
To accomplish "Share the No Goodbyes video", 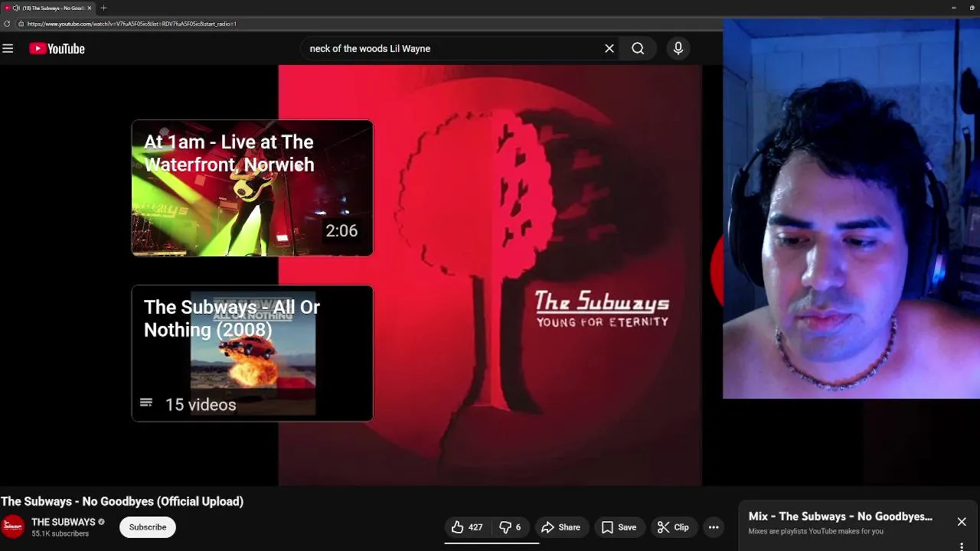I will pos(561,527).
